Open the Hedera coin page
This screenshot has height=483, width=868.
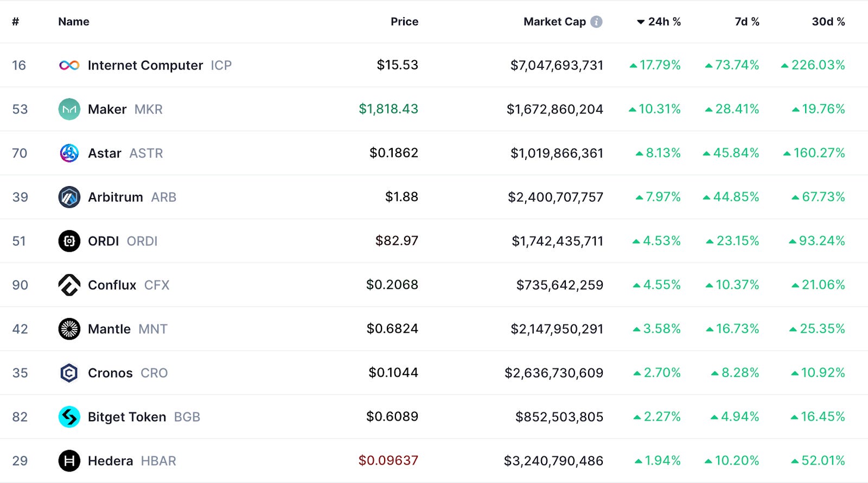(110, 461)
